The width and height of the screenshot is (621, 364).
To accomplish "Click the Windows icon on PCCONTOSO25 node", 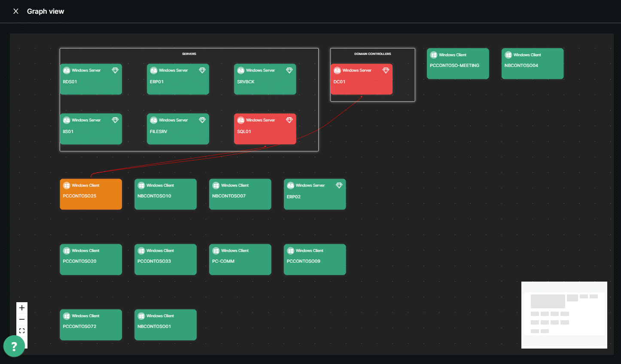I will coord(67,185).
